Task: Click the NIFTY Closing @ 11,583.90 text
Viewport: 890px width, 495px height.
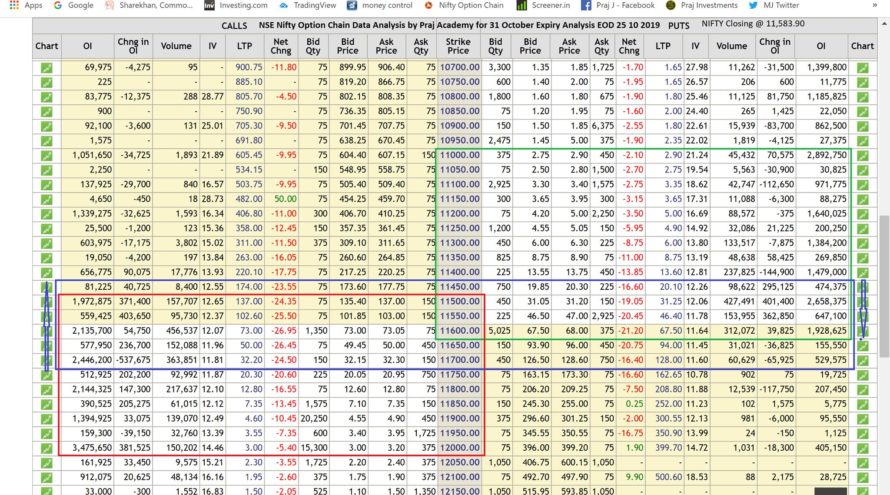Action: [x=753, y=24]
